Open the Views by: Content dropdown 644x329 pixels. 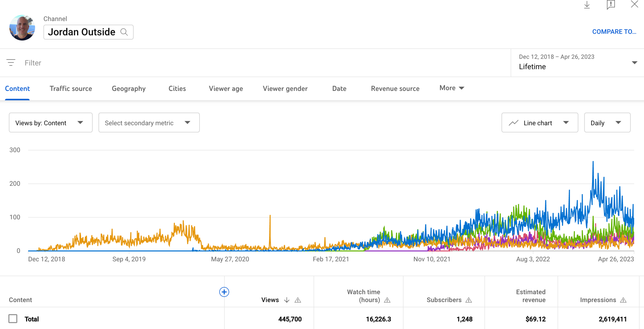(x=51, y=123)
